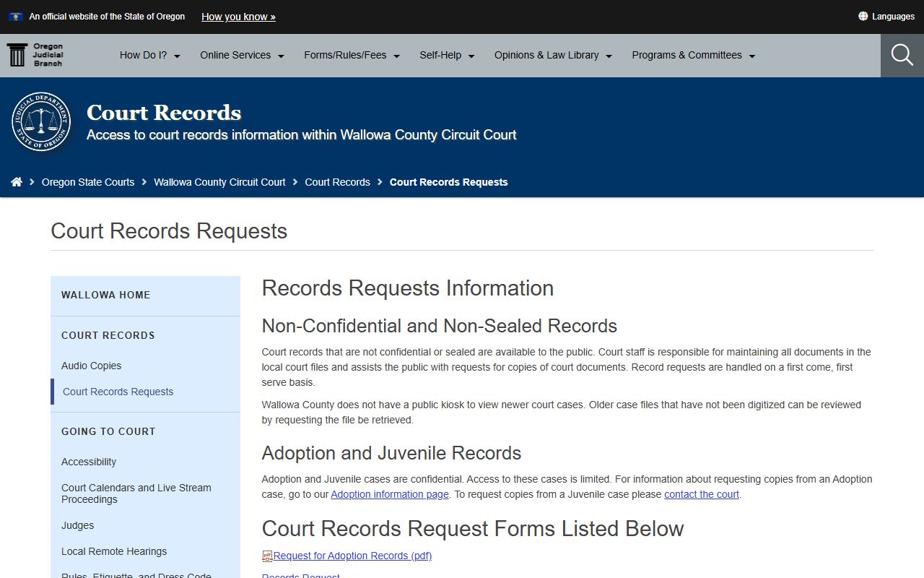Click the Oregon flag icon in top bar
Image resolution: width=924 pixels, height=578 pixels.
[x=16, y=16]
